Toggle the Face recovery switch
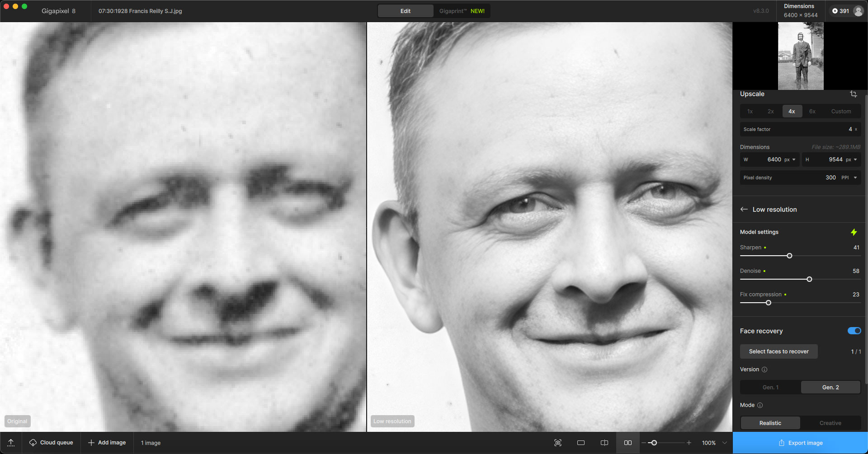The height and width of the screenshot is (454, 868). click(854, 331)
